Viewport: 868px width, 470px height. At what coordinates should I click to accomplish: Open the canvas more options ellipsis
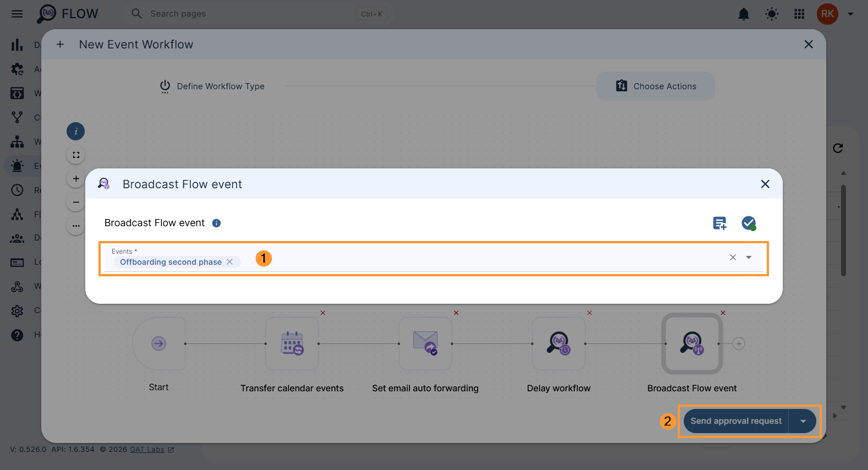tap(76, 226)
